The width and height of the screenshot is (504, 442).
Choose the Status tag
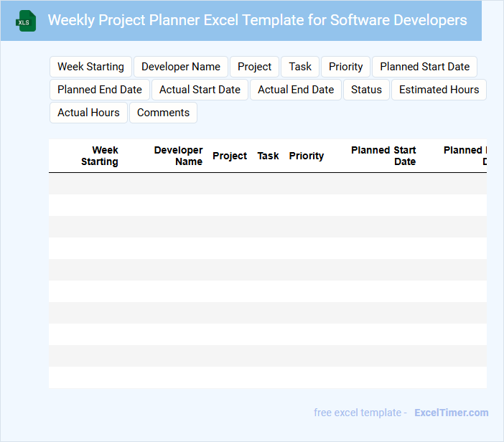(x=366, y=90)
